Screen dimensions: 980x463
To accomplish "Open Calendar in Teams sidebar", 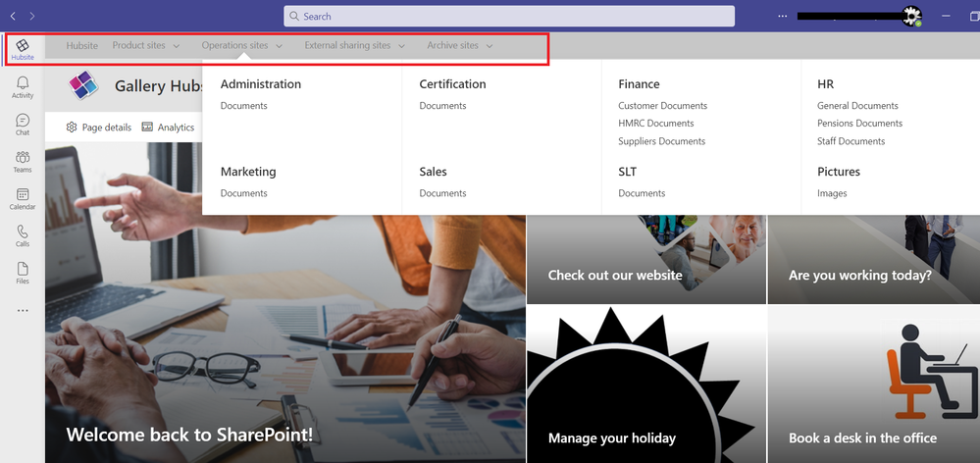I will click(23, 199).
